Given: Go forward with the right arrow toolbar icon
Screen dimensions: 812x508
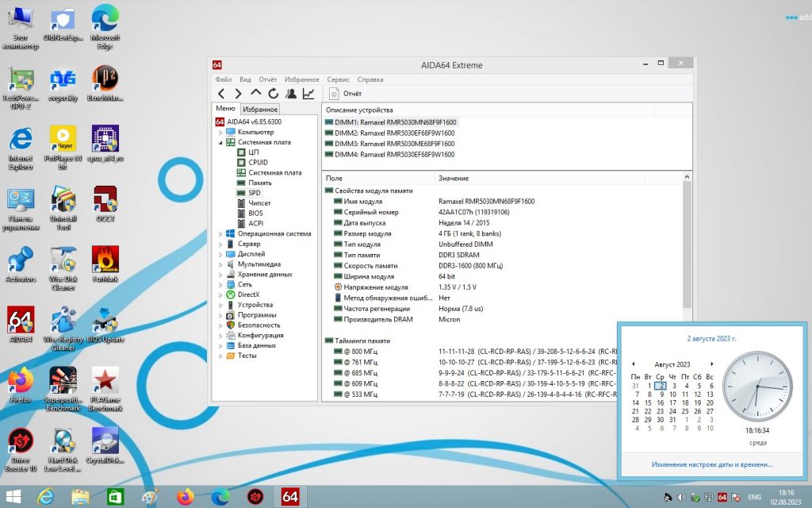Looking at the screenshot, I should coord(238,94).
